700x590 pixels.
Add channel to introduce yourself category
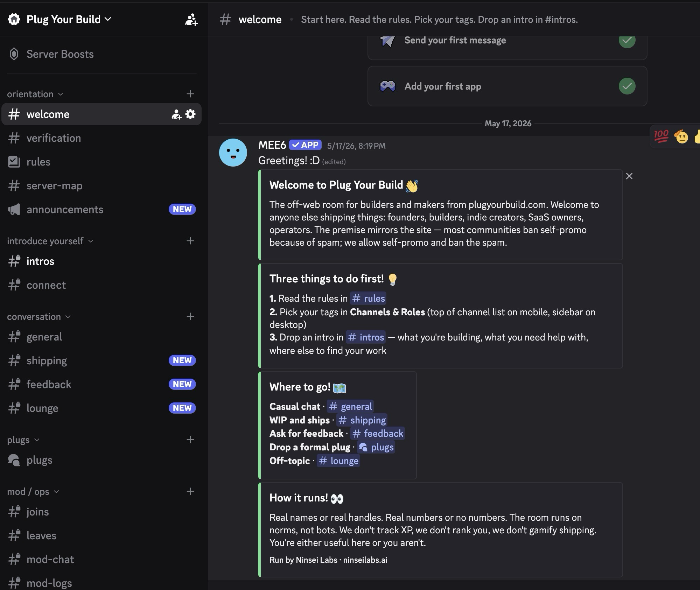tap(190, 241)
